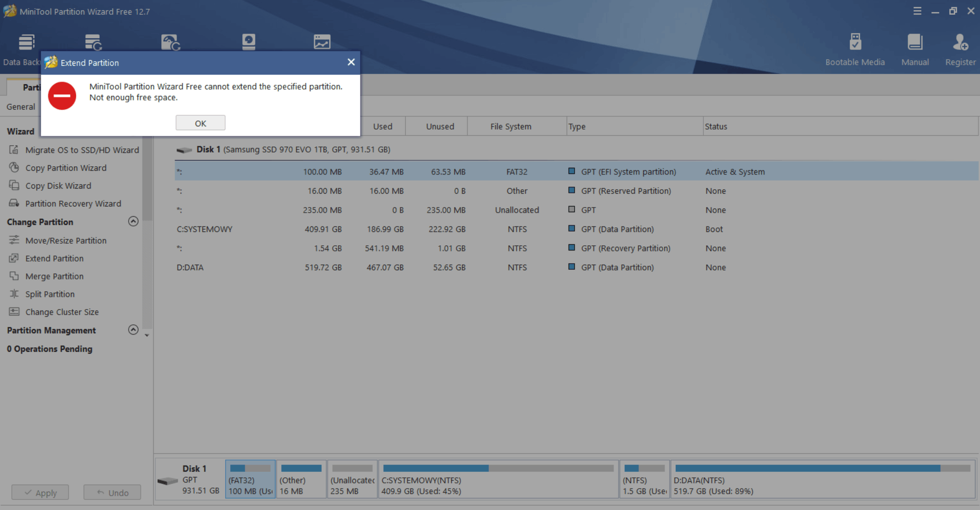The image size is (980, 510).
Task: Sort by the Type column header
Action: pos(634,126)
